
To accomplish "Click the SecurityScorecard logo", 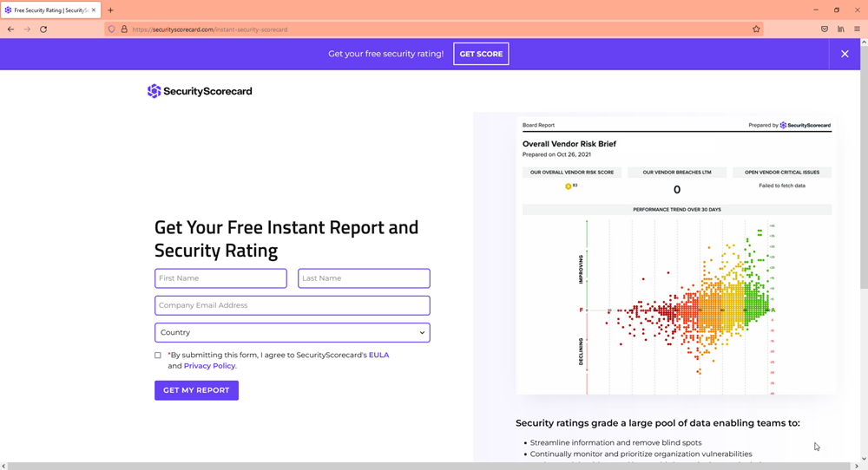I will 200,91.
